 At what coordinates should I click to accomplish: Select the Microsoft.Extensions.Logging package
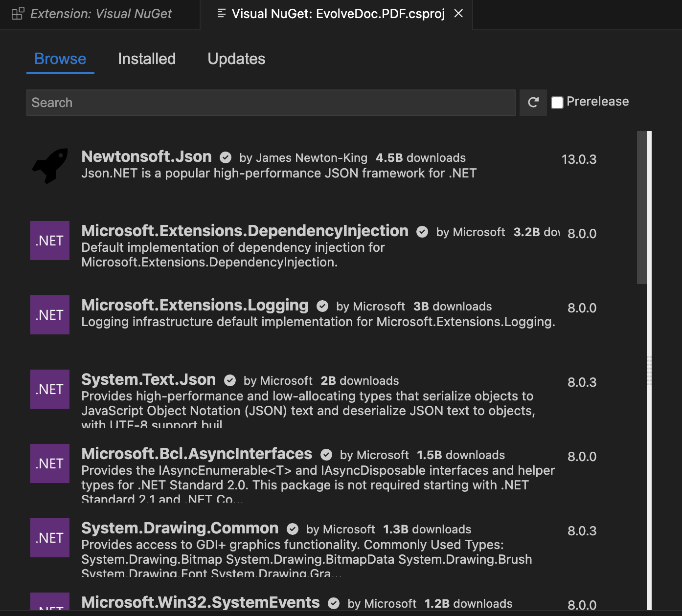195,305
